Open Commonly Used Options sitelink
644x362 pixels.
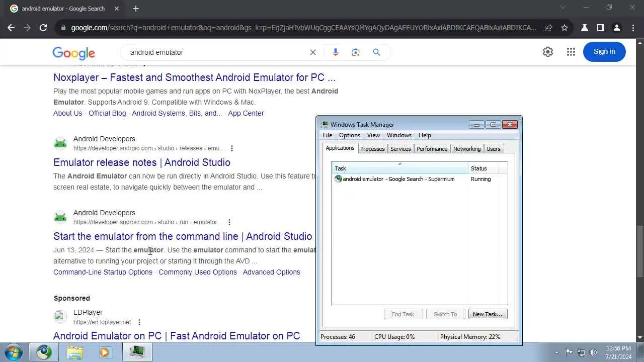[198, 272]
